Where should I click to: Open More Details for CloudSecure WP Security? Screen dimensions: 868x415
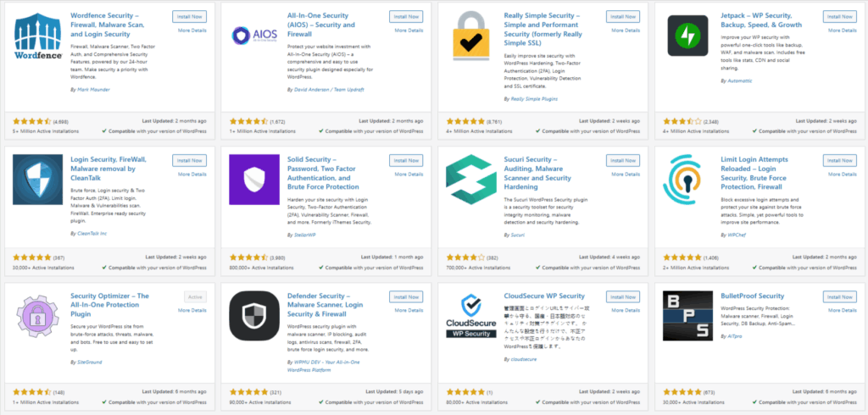tap(626, 311)
